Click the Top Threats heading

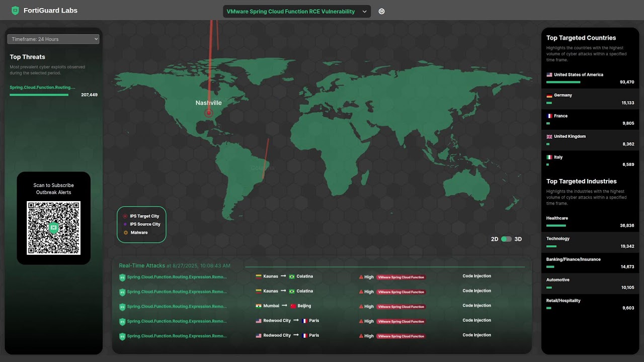click(27, 57)
